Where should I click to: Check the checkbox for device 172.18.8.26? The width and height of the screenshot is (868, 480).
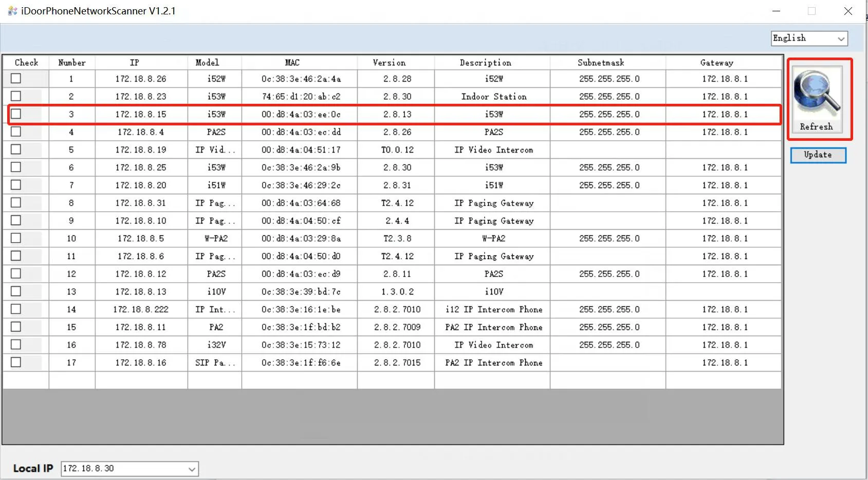tap(16, 78)
